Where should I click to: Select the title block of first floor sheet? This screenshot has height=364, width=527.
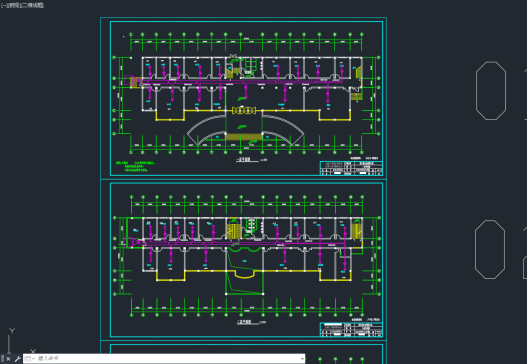[x=351, y=168]
